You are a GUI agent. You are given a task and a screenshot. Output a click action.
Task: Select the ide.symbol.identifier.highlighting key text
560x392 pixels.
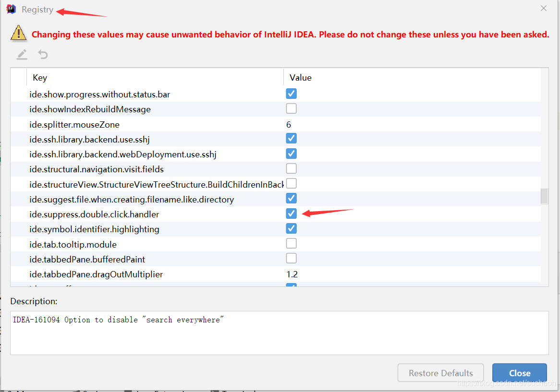point(94,229)
